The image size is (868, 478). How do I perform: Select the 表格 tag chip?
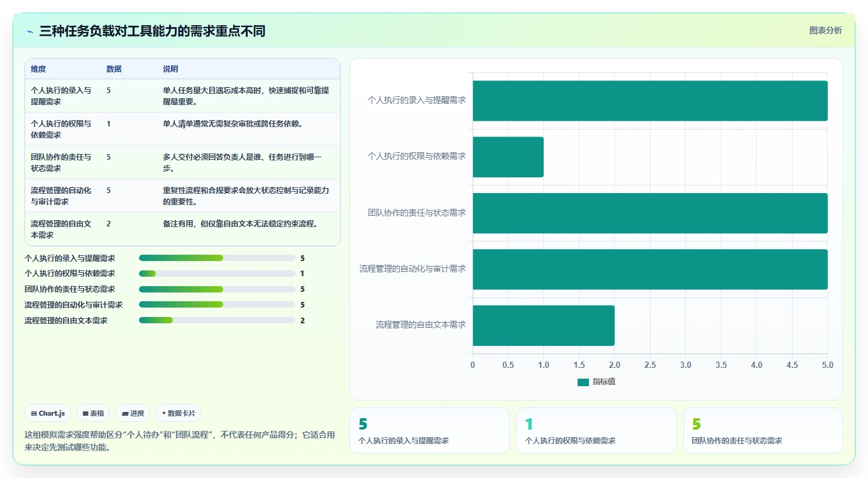pyautogui.click(x=93, y=413)
